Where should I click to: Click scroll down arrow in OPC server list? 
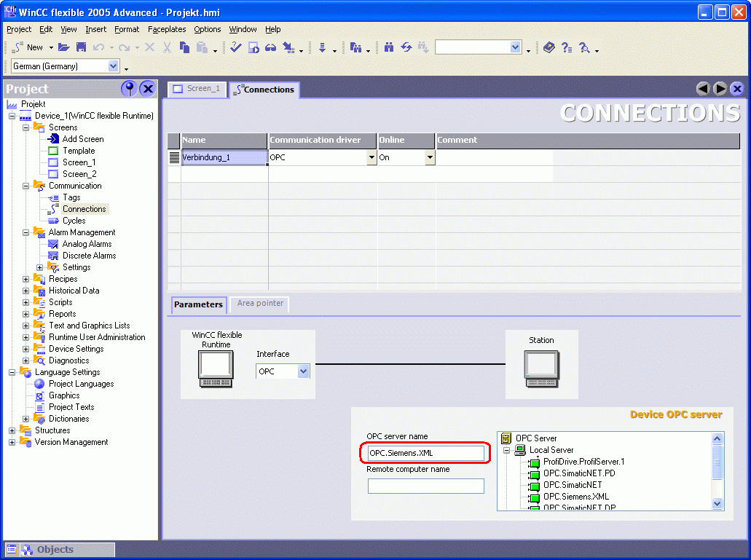(717, 503)
